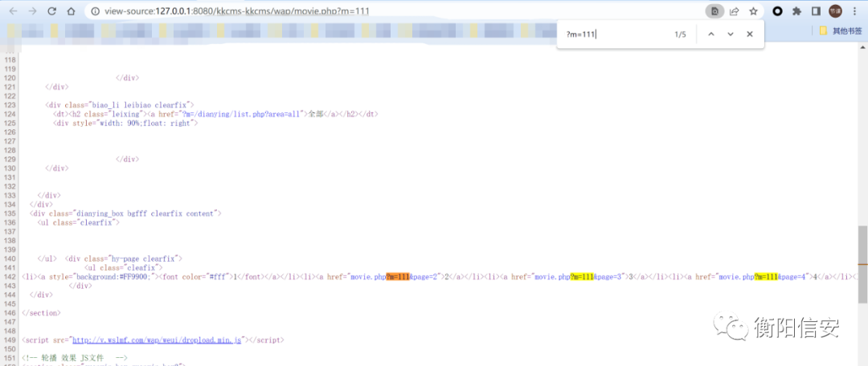Click the movie.php?m=111&page=4 link

click(x=763, y=276)
